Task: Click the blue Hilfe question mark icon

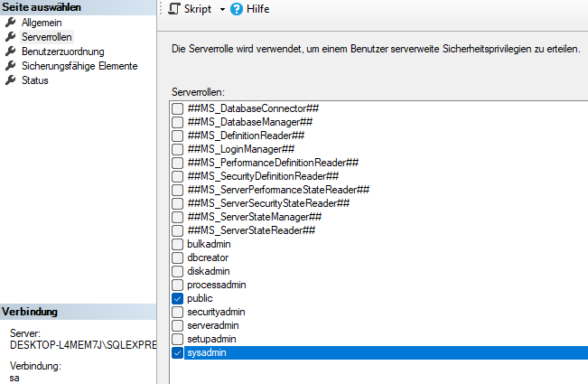Action: pyautogui.click(x=237, y=9)
